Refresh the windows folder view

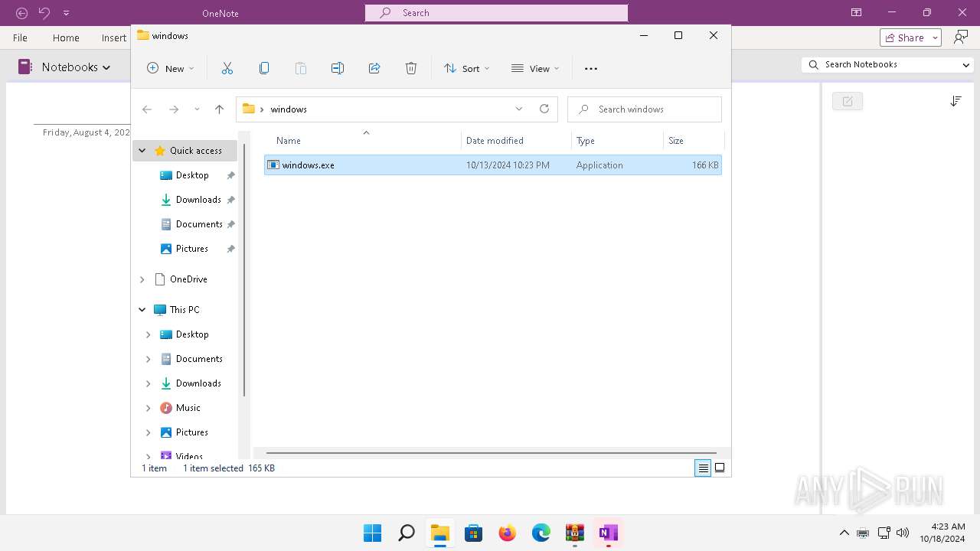(544, 109)
